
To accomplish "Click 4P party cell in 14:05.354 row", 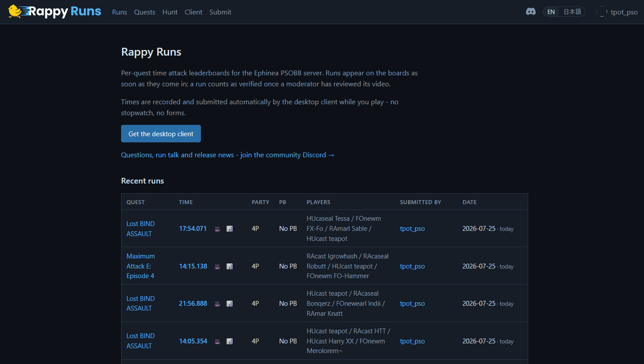I will [x=256, y=341].
